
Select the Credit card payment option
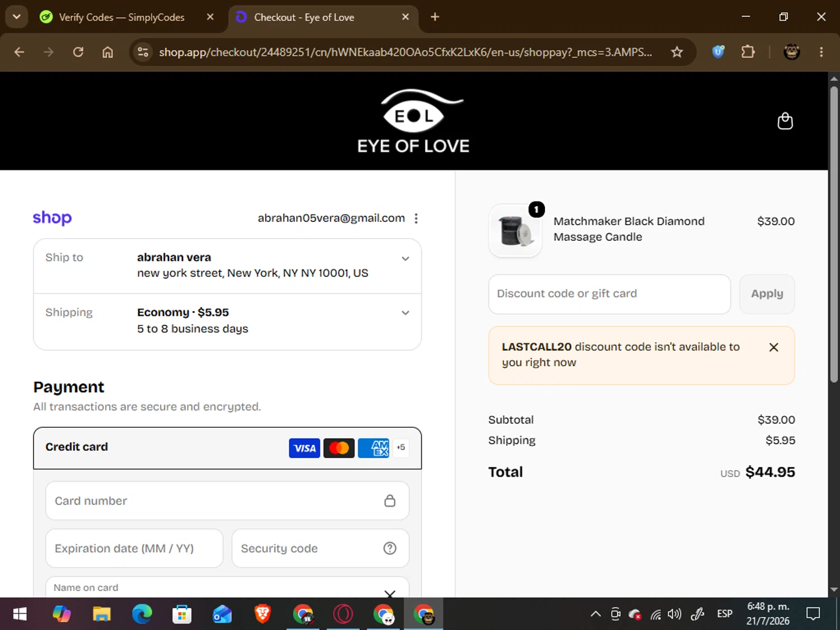point(227,448)
